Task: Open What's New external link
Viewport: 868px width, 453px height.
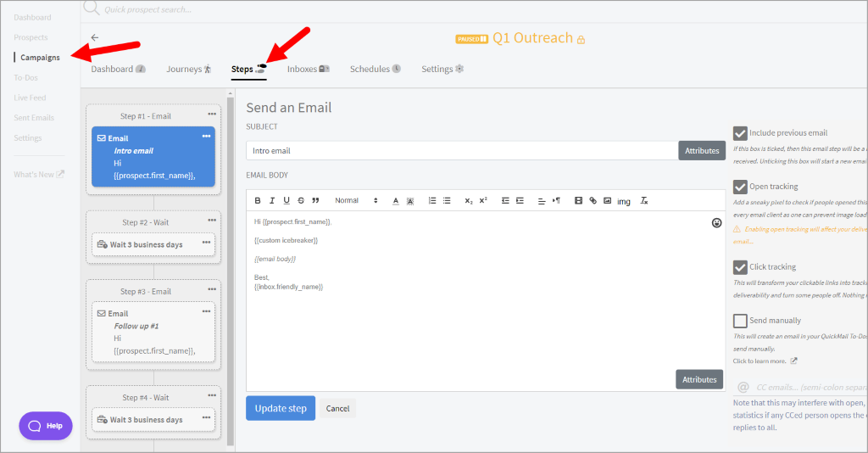Action: coord(39,175)
